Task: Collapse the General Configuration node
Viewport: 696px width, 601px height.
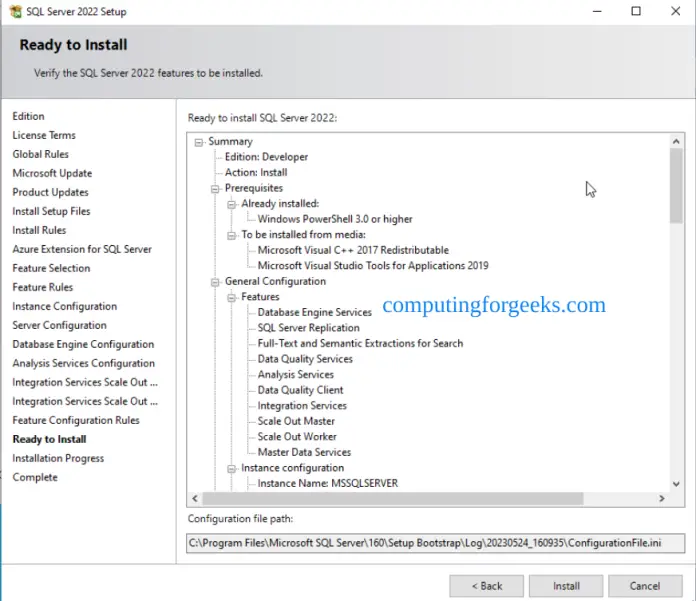Action: pyautogui.click(x=215, y=282)
